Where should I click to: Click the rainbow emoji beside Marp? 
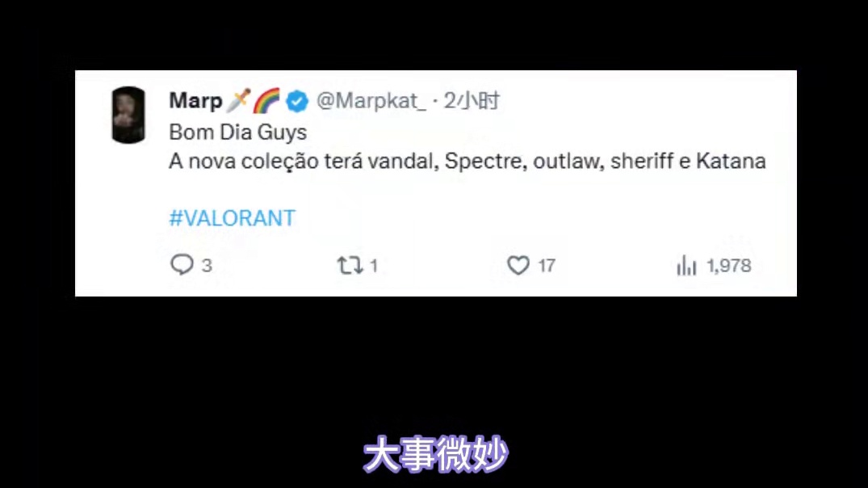(266, 100)
